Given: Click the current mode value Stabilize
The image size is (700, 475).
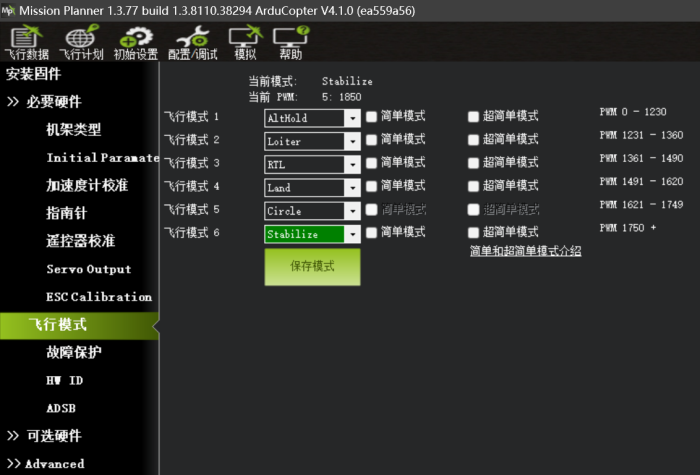Looking at the screenshot, I should tap(347, 81).
